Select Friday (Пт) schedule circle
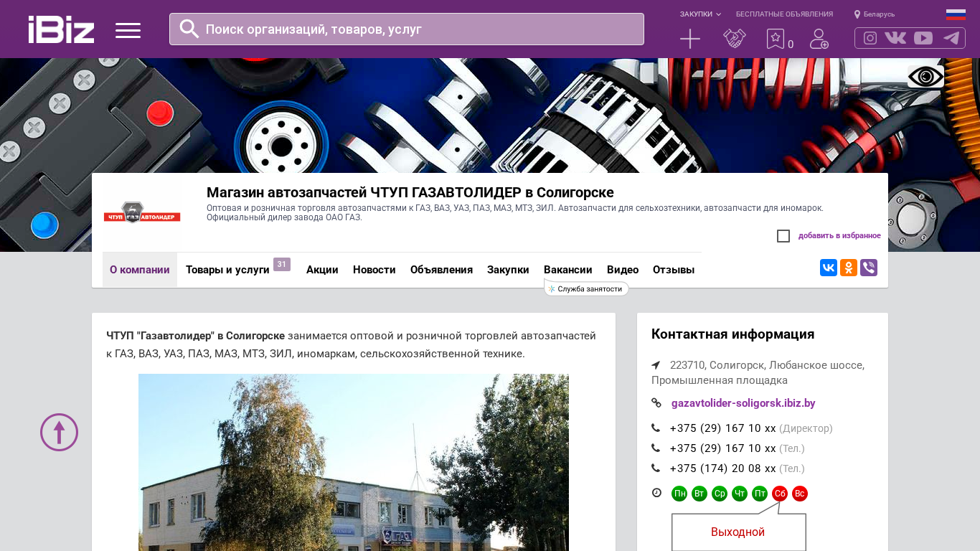The image size is (980, 551). pyautogui.click(x=760, y=494)
